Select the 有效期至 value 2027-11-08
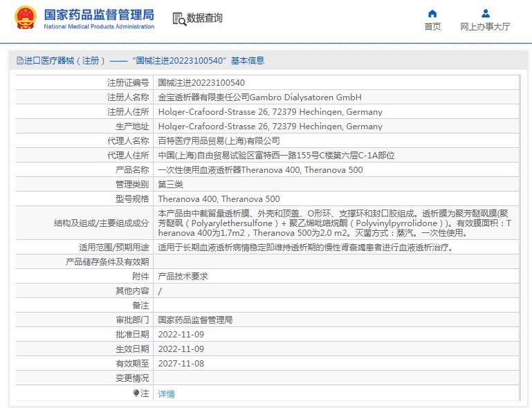This screenshot has height=408, width=532. (181, 364)
